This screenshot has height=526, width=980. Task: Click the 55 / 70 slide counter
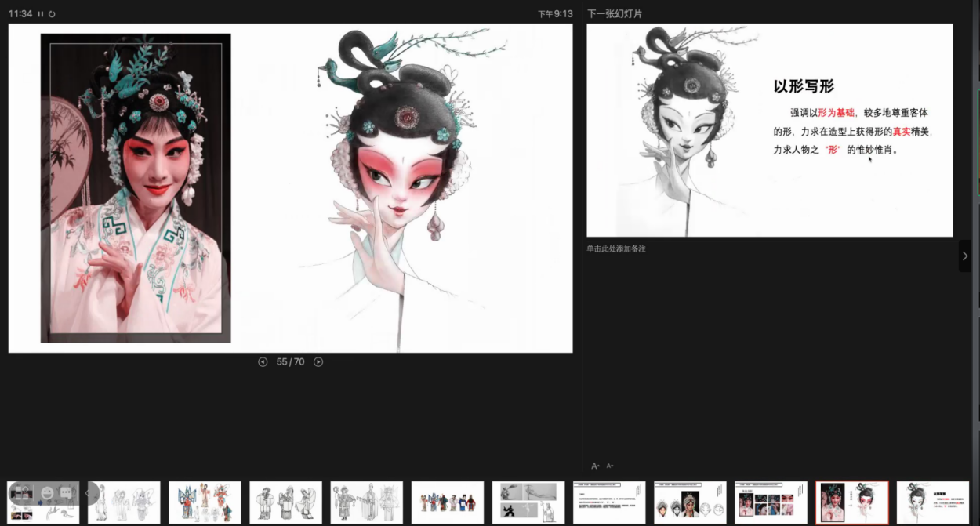[290, 362]
